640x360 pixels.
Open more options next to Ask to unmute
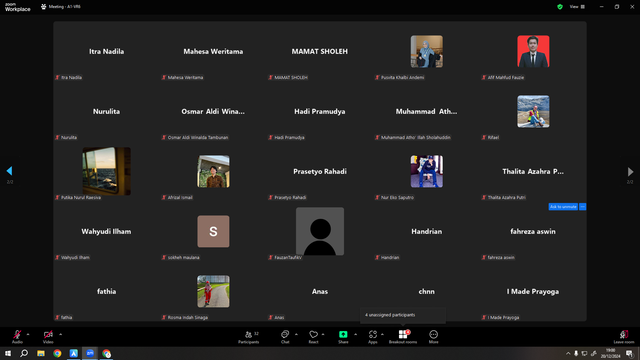coord(582,207)
